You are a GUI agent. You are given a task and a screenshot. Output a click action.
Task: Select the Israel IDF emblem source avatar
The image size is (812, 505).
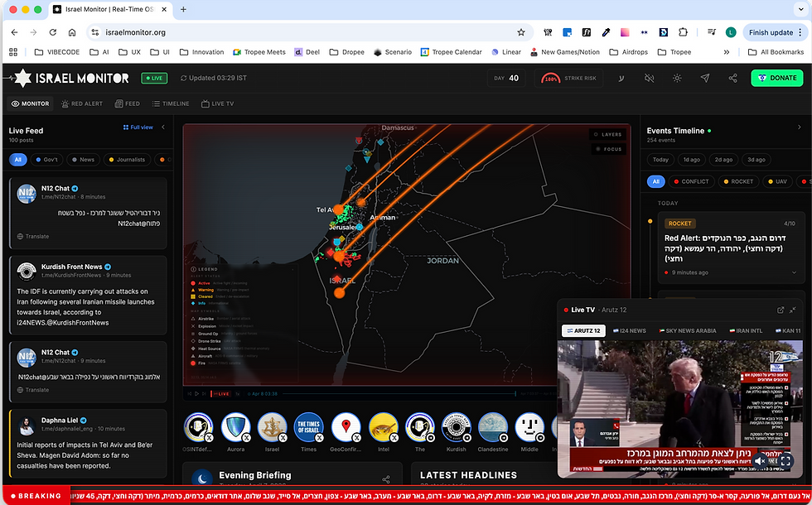point(273,427)
